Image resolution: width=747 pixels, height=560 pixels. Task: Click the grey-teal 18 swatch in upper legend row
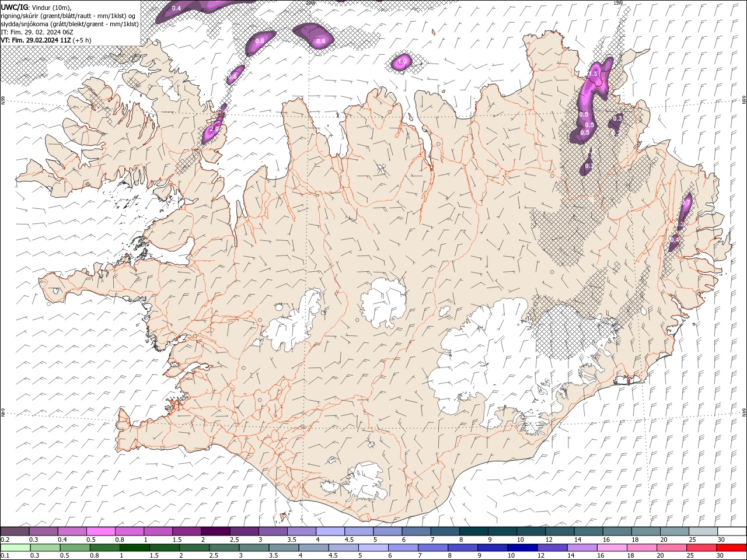pos(645,531)
